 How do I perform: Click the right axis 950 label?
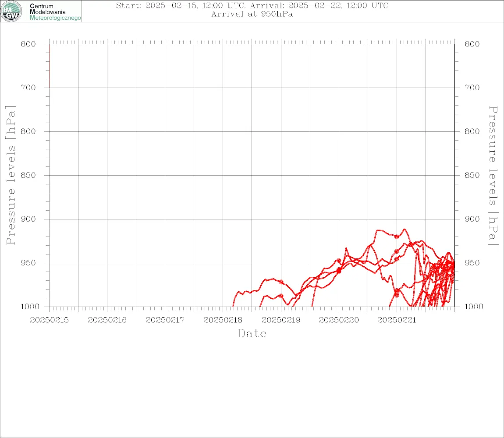472,263
